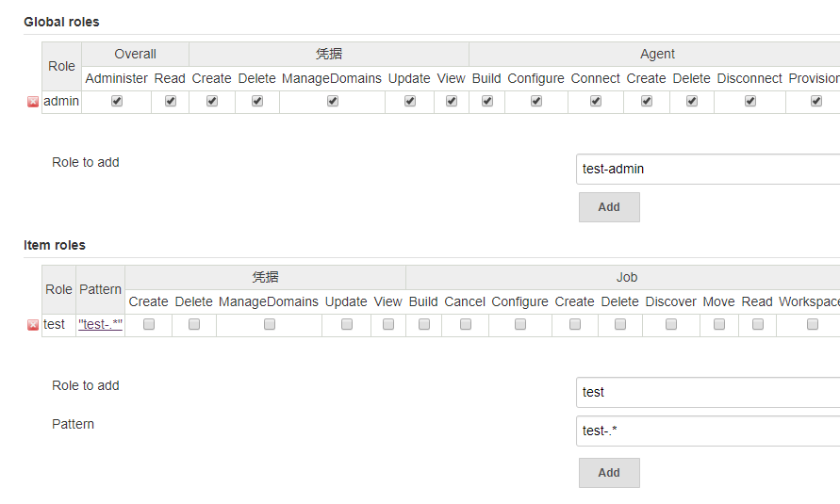Screen dimensions: 840x504
Task: Click Add button for item role
Action: point(609,473)
